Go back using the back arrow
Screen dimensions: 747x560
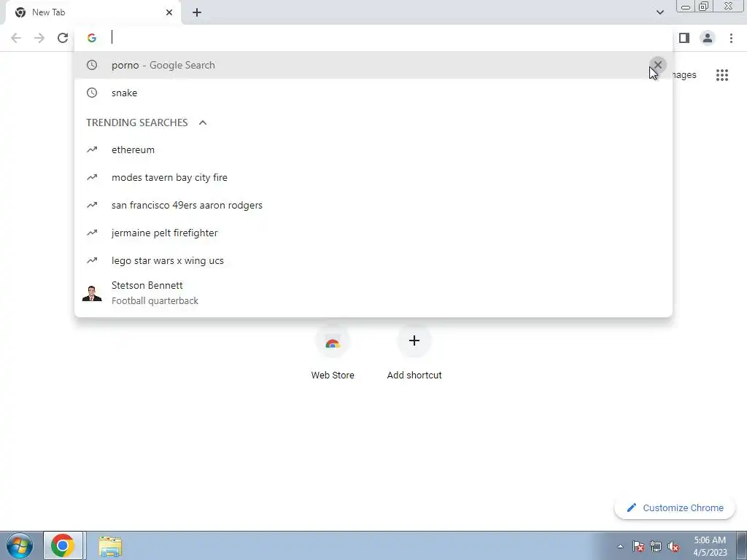click(x=16, y=38)
